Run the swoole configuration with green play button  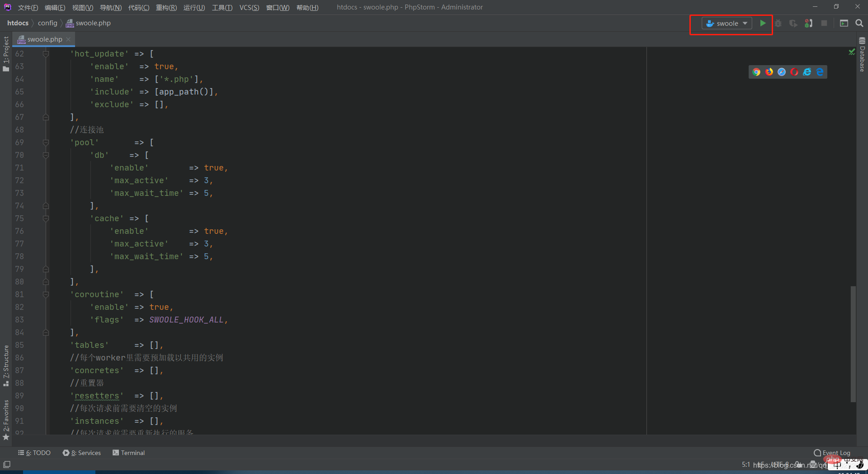click(x=763, y=23)
